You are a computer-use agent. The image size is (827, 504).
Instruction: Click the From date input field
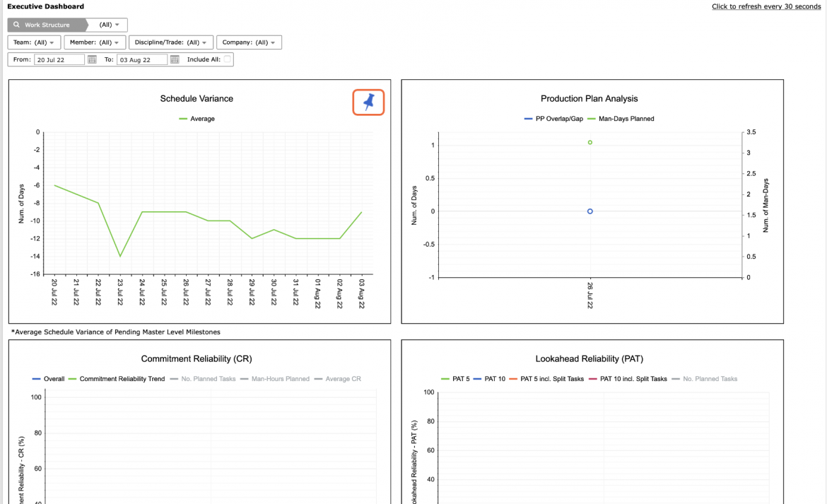59,59
